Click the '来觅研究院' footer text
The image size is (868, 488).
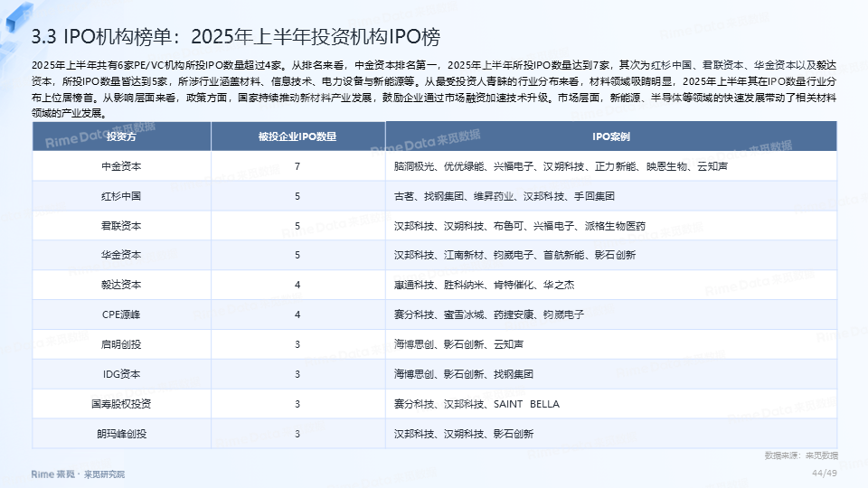[104, 474]
